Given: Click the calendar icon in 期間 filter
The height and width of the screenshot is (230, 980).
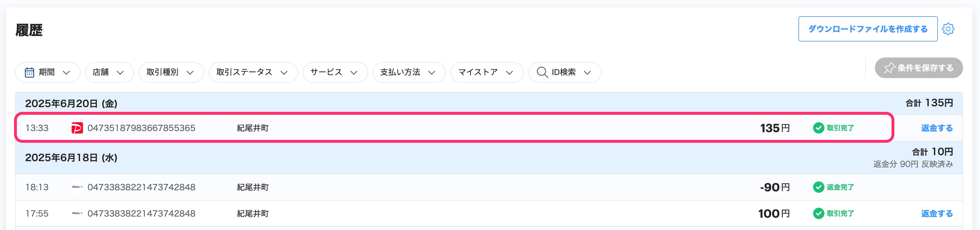Looking at the screenshot, I should [29, 72].
